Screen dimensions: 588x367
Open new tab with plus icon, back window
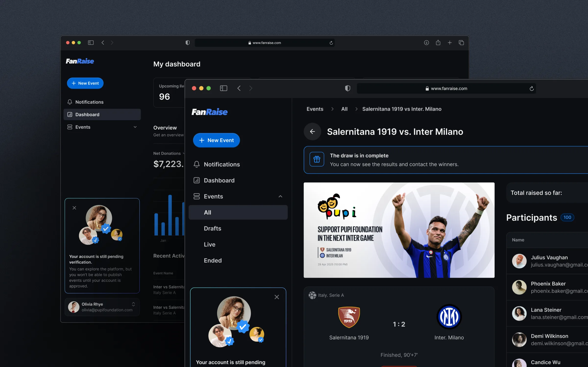point(450,43)
